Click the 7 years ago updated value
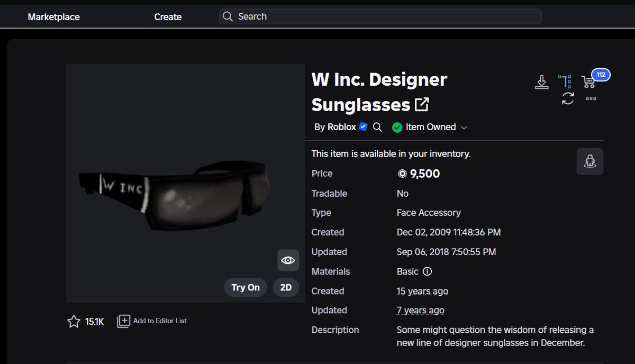 pyautogui.click(x=420, y=310)
